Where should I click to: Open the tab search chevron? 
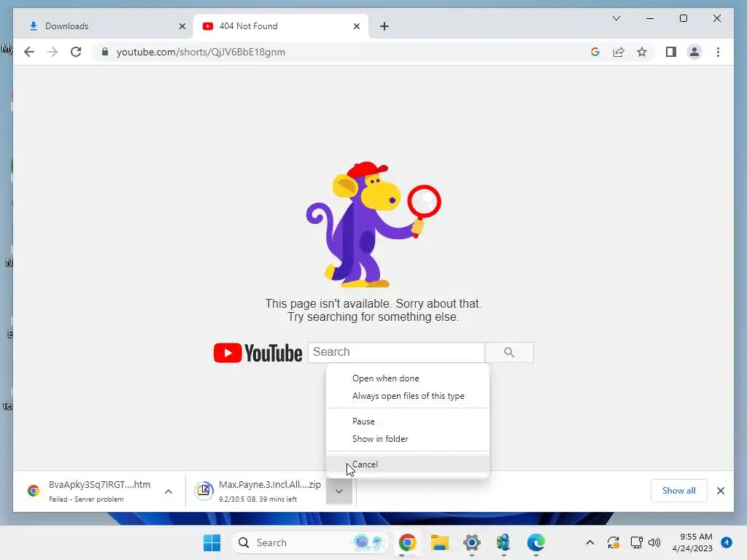pyautogui.click(x=616, y=18)
